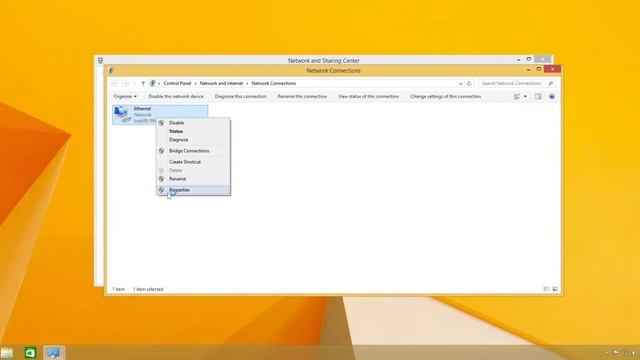Click the Network and Sharing Center window icon
Image resolution: width=640 pixels, height=360 pixels.
(x=100, y=60)
